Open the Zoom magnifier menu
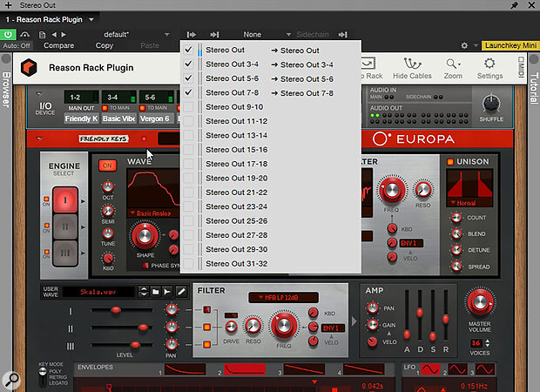This screenshot has height=392, width=540. 453,68
